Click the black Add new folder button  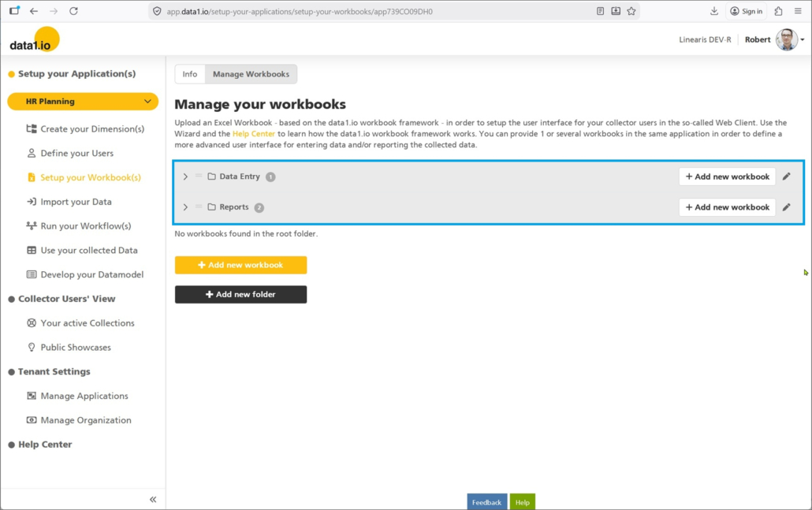[240, 294]
